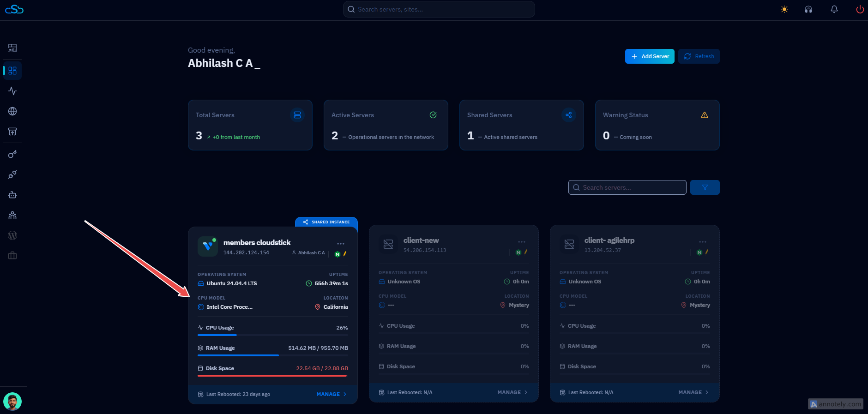Click the Warning Status triangle icon
This screenshot has height=414, width=868.
(x=705, y=115)
